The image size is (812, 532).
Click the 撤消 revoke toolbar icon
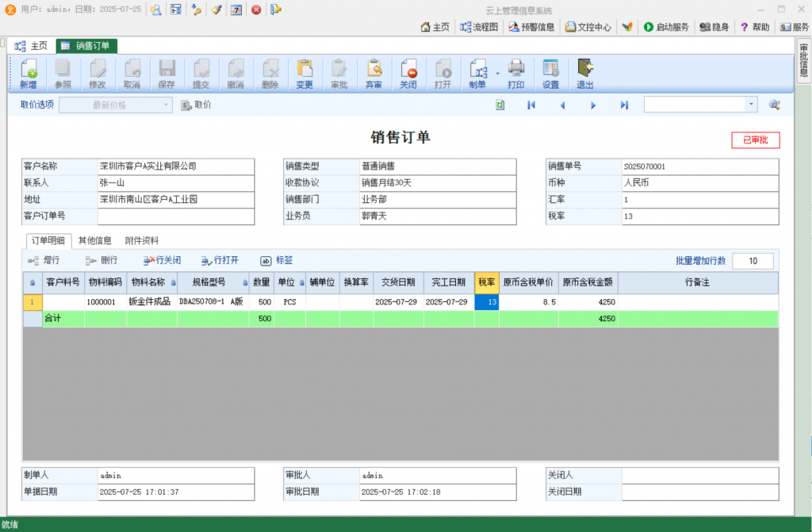coord(236,74)
